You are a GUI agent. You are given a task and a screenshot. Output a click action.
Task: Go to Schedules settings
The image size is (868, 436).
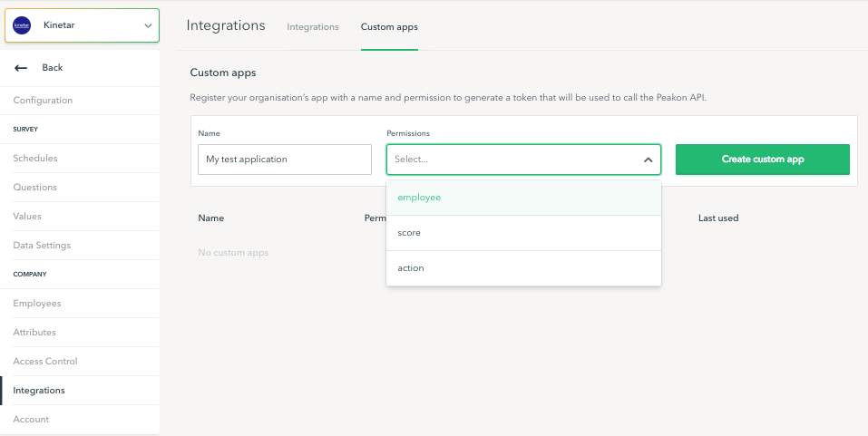[x=35, y=159]
